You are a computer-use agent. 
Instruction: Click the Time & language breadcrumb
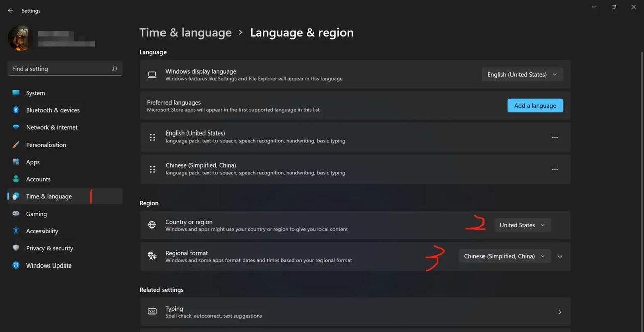tap(185, 32)
